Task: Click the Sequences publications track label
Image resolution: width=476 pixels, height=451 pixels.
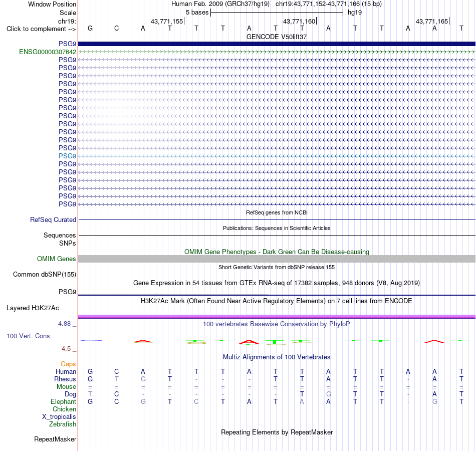Action: coord(60,236)
